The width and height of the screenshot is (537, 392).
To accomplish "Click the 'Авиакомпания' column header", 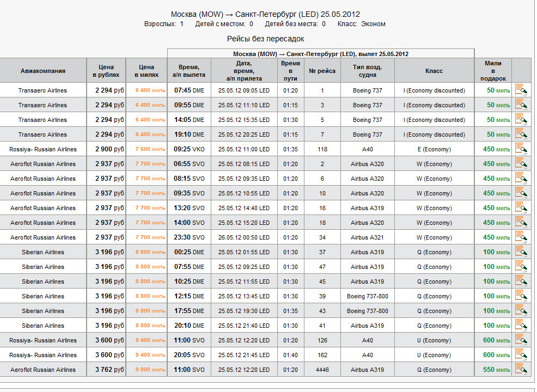I will pos(43,71).
